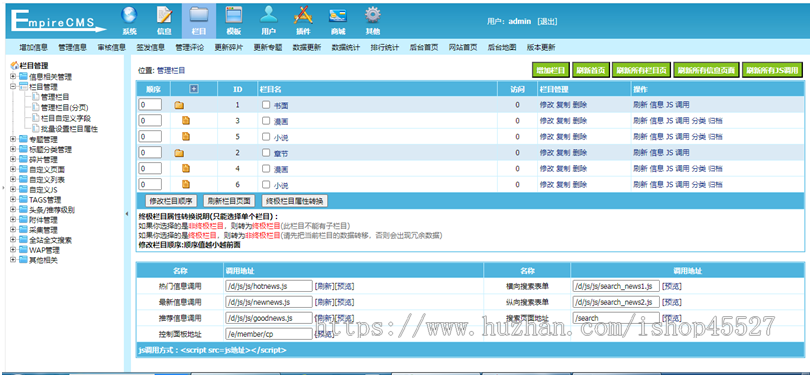The width and height of the screenshot is (812, 377).
Task: Click the yellow folder icon in row ID 2
Action: pyautogui.click(x=179, y=153)
